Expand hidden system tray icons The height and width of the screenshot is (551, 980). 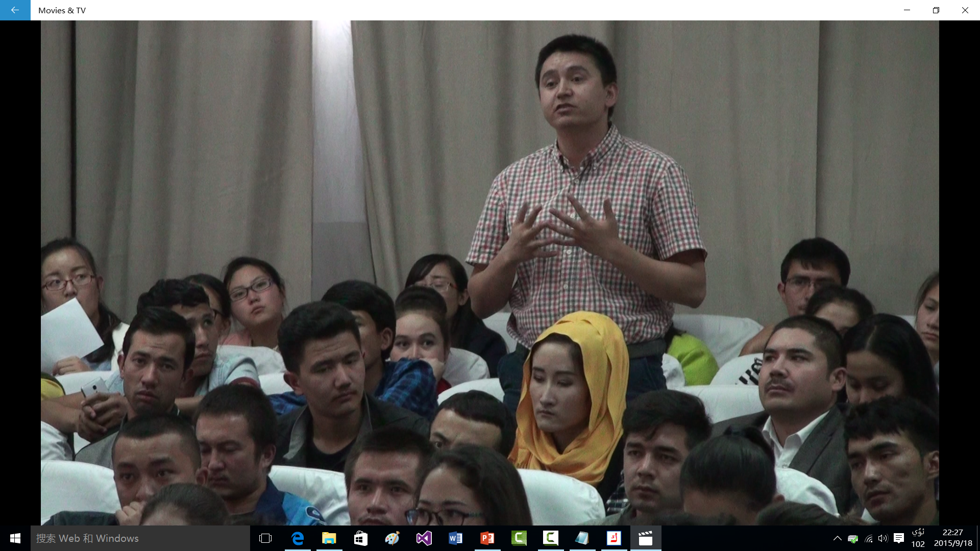837,538
